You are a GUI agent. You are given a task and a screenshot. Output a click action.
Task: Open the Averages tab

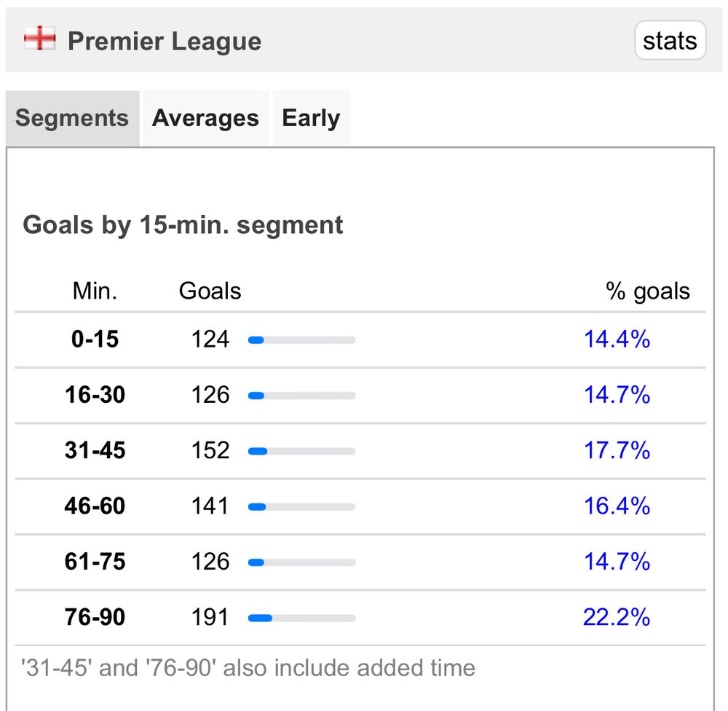(205, 118)
